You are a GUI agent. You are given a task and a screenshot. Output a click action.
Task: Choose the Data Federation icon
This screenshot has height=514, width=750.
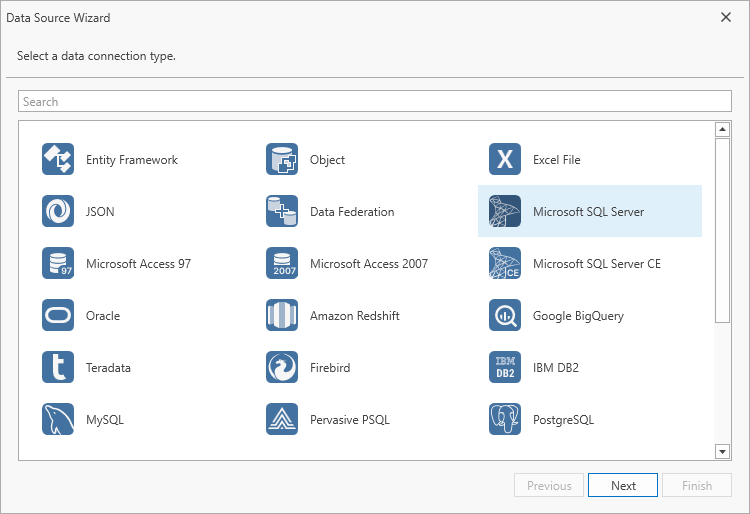pos(282,211)
